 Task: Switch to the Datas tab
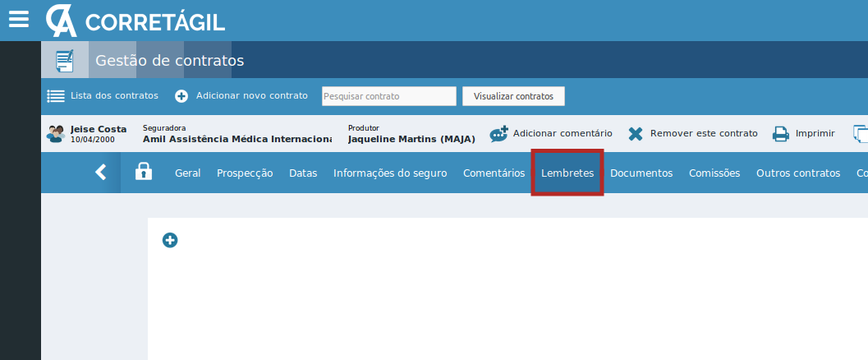pyautogui.click(x=303, y=173)
